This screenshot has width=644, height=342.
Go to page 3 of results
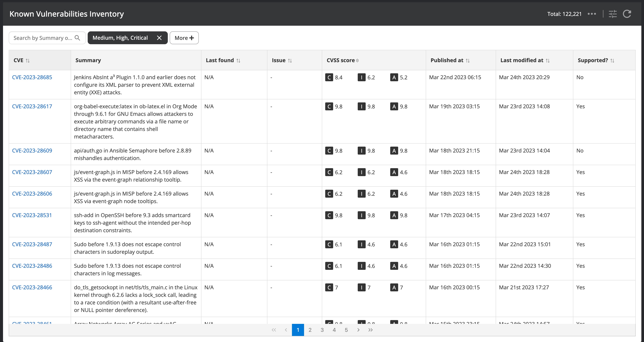click(322, 330)
